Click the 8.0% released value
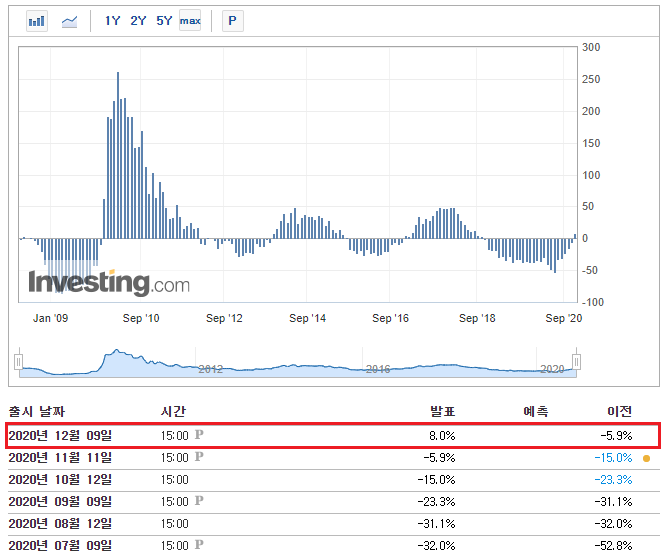Screen dimensions: 669x559 pyautogui.click(x=442, y=436)
